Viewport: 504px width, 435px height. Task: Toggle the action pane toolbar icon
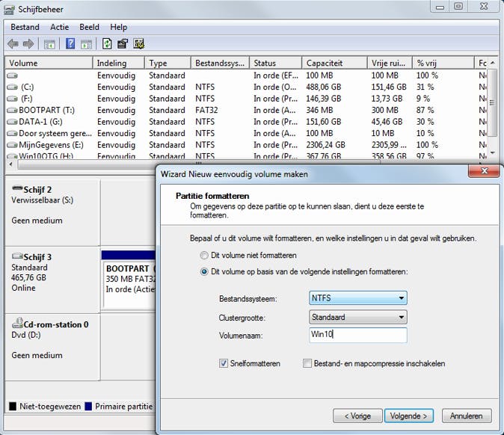[86, 44]
